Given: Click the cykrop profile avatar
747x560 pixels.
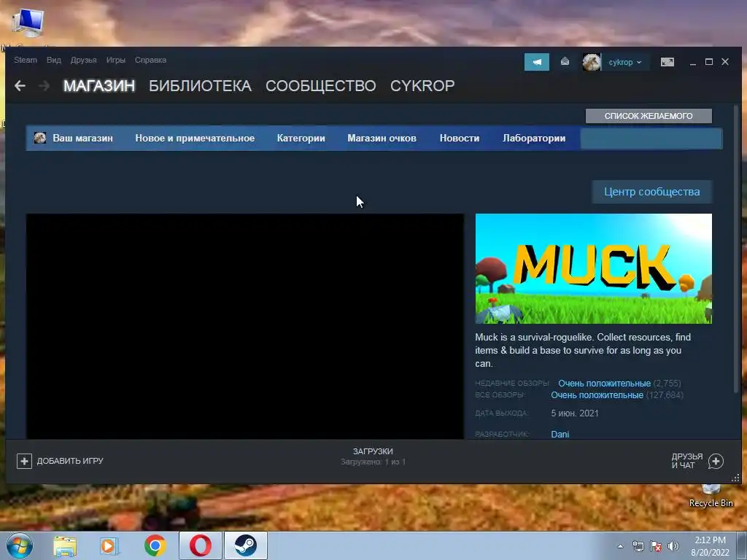Looking at the screenshot, I should 592,62.
